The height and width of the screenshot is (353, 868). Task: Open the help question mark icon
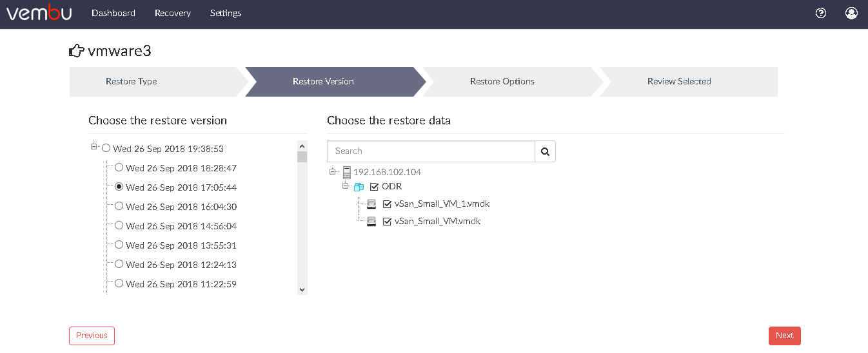point(821,13)
